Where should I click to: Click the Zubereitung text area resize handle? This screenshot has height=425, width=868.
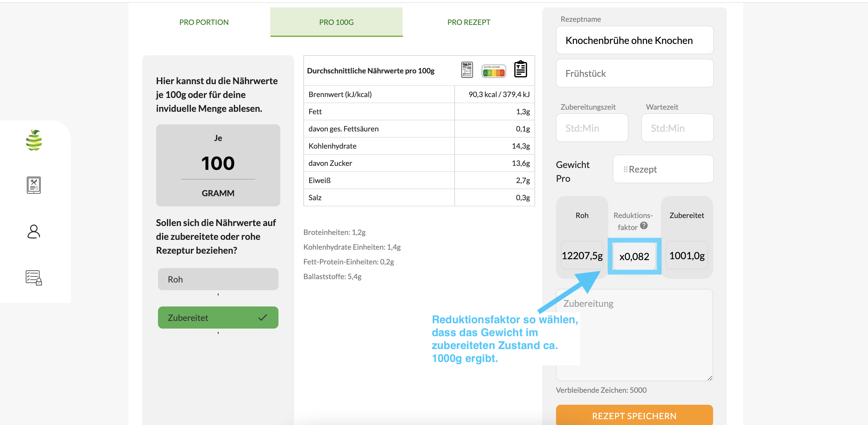(x=710, y=378)
